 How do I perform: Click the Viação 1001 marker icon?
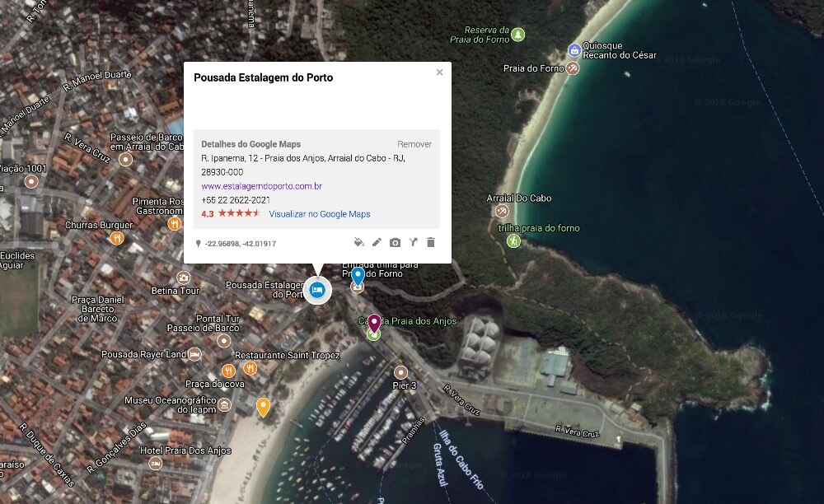pos(31,182)
